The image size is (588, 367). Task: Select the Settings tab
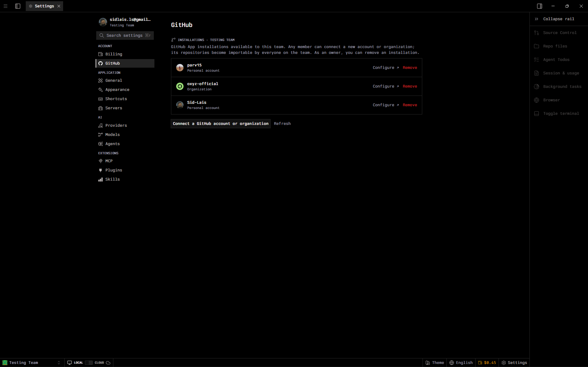44,6
